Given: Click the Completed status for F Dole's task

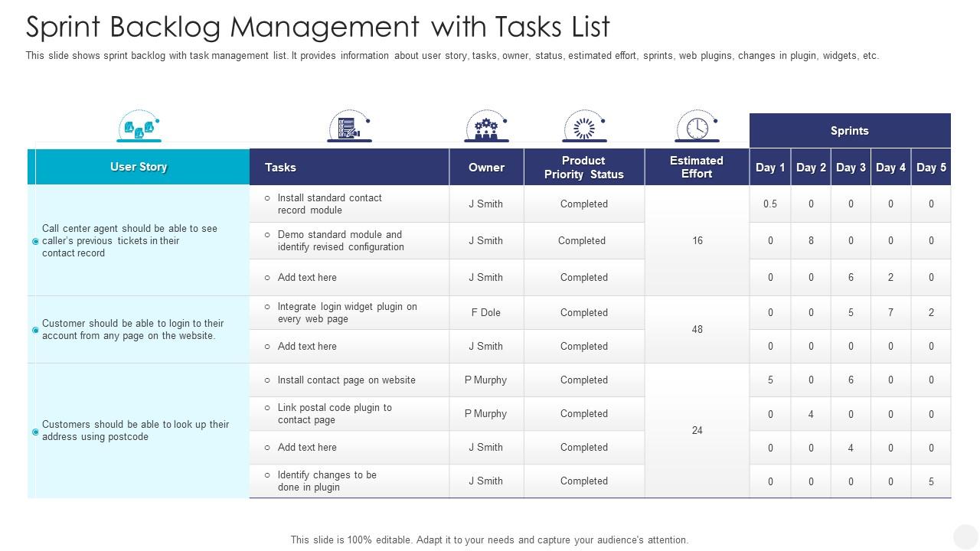Looking at the screenshot, I should (x=583, y=312).
